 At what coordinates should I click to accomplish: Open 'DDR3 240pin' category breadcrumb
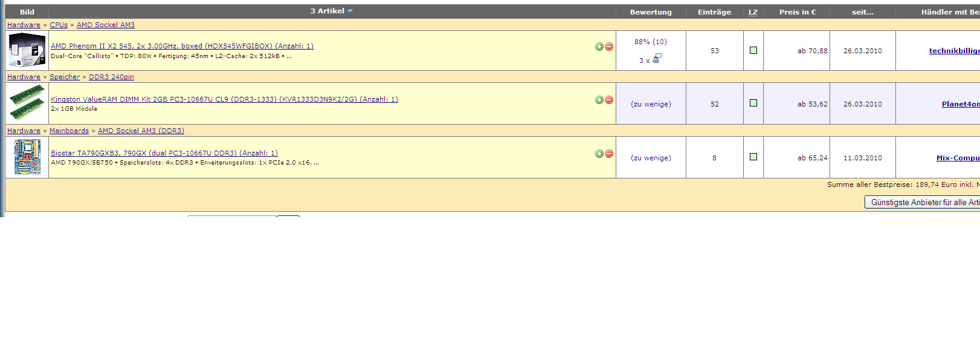coord(111,77)
